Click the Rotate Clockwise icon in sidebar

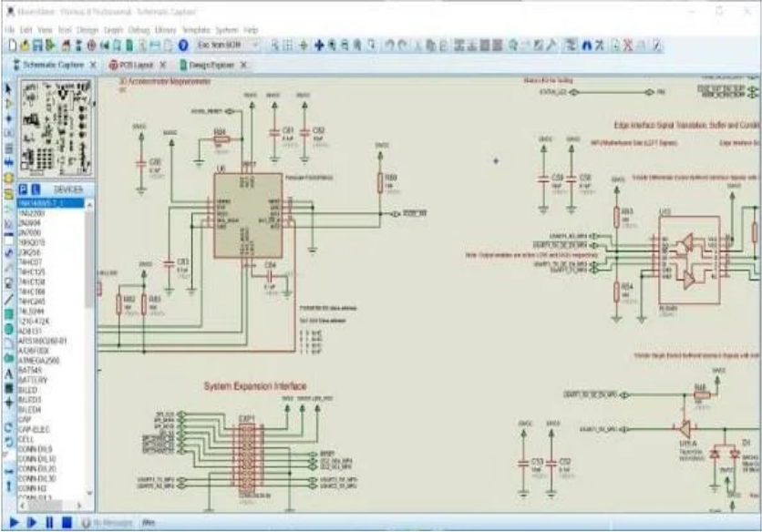point(8,427)
